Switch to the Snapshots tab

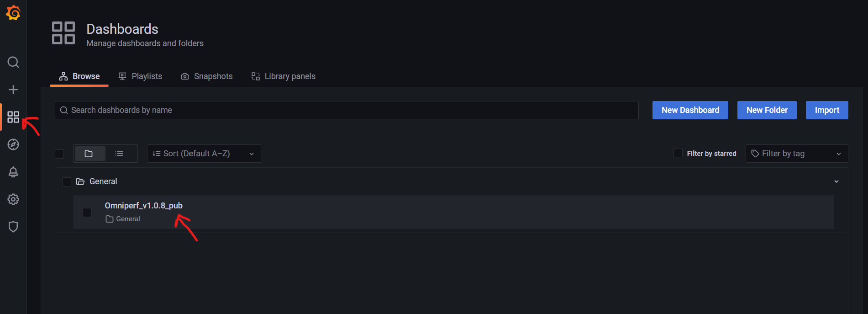point(207,76)
